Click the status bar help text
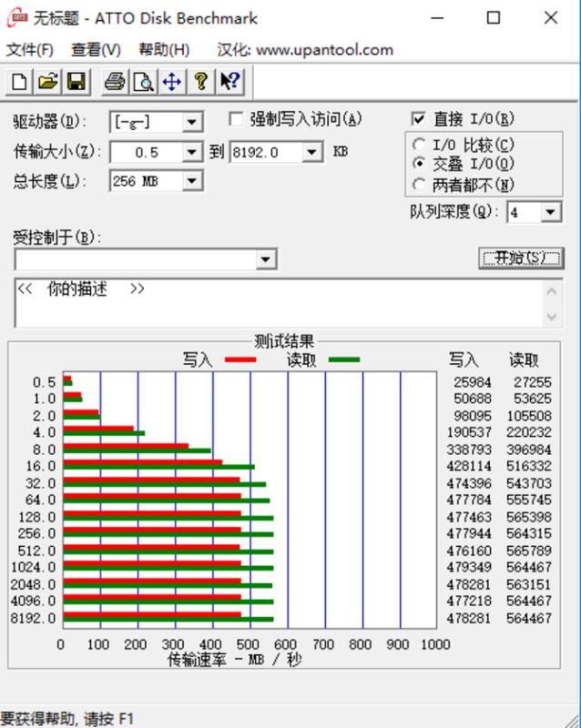Screen dimensions: 581x728 (66, 719)
